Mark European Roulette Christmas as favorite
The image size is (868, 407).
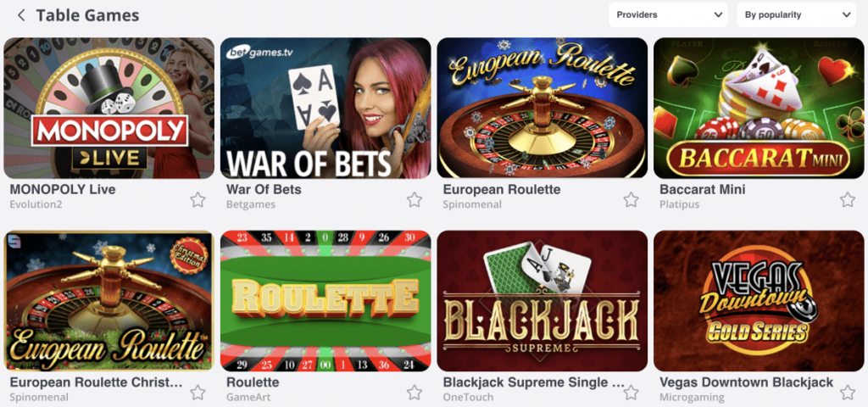198,393
